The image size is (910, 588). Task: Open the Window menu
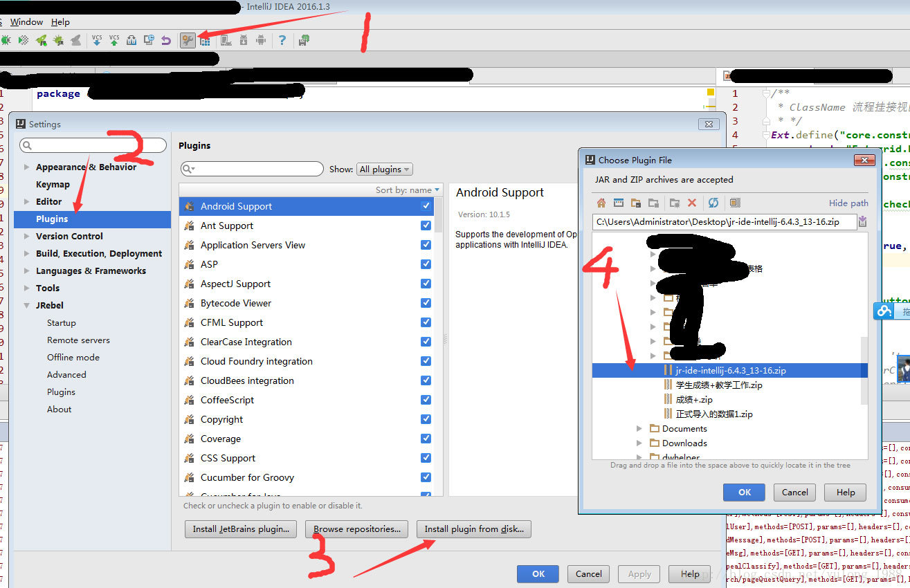[26, 22]
